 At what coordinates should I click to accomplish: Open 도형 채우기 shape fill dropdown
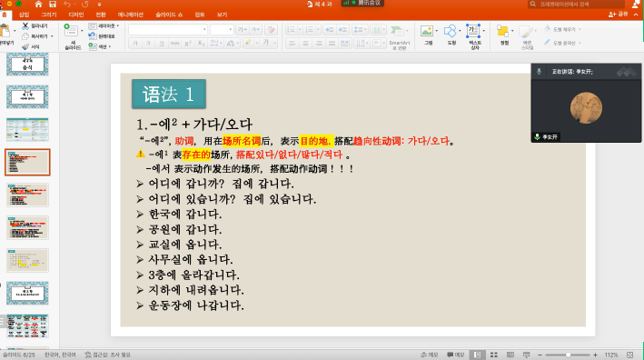pyautogui.click(x=562, y=30)
